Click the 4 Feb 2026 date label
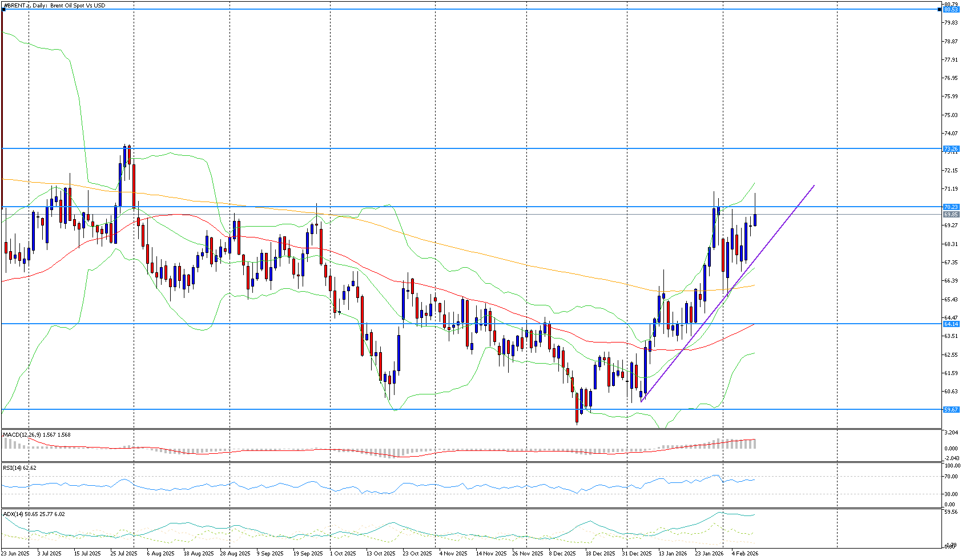Viewport: 966px width, 560px height. [745, 554]
